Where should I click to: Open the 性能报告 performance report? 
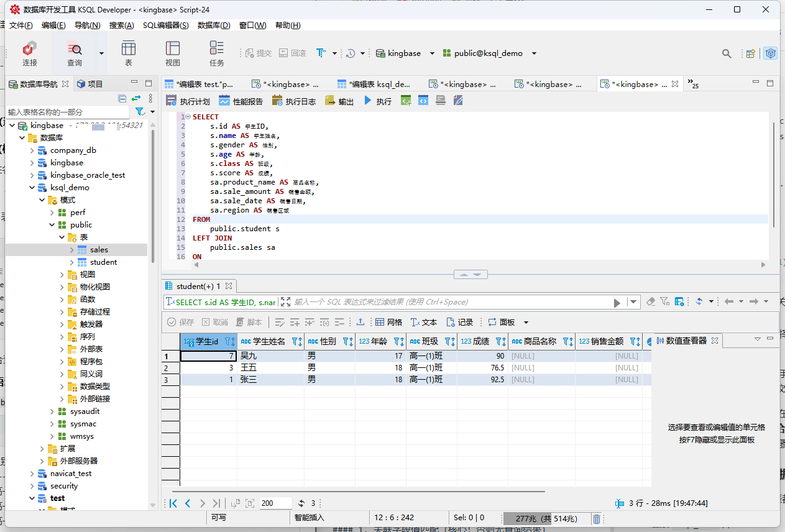[x=241, y=101]
